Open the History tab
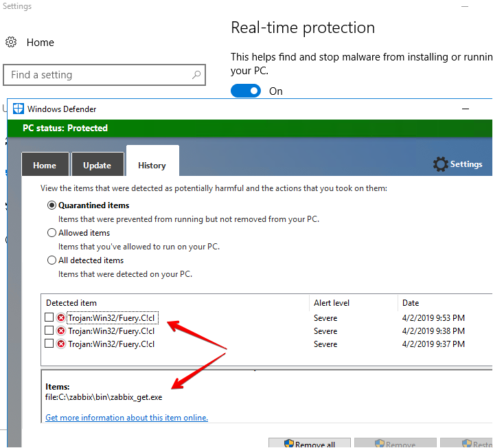Image resolution: width=493 pixels, height=448 pixels. point(152,161)
